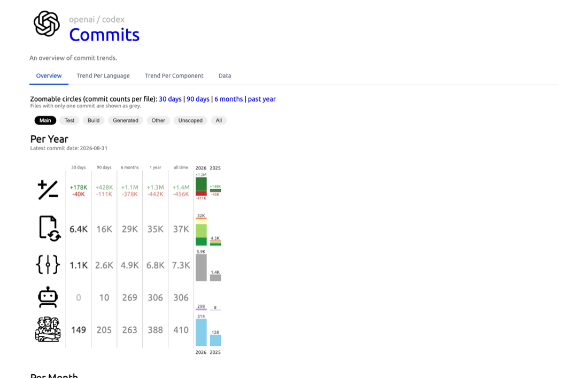The width and height of the screenshot is (588, 378).
Task: Click the 2.6K commits value
Action: (x=104, y=265)
